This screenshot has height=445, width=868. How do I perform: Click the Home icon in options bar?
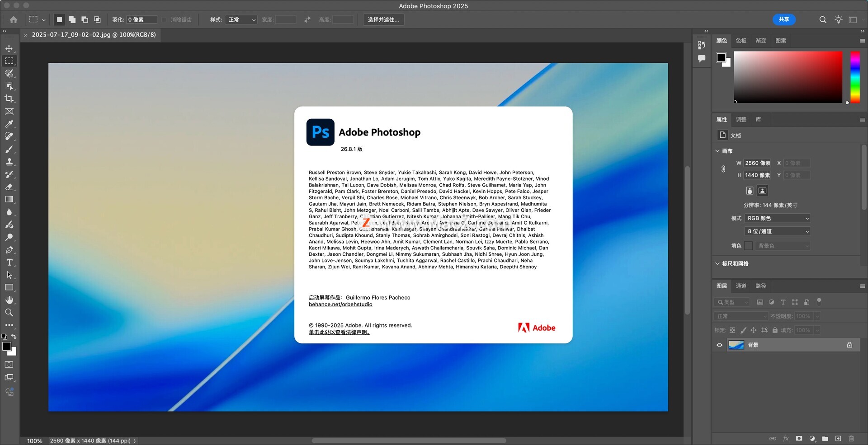click(x=14, y=19)
